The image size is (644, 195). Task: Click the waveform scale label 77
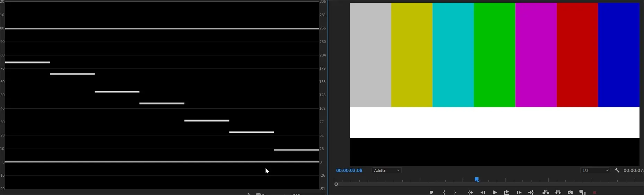coord(322,122)
